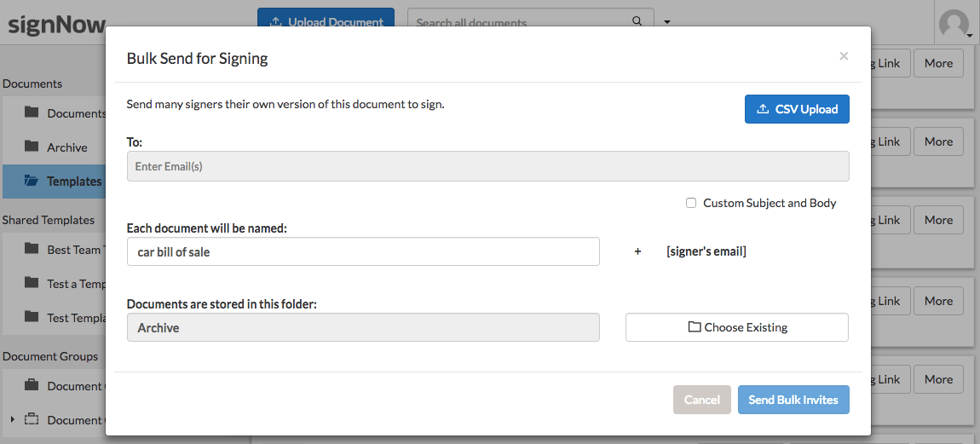The height and width of the screenshot is (444, 980).
Task: Click the second More button
Action: coord(939,141)
